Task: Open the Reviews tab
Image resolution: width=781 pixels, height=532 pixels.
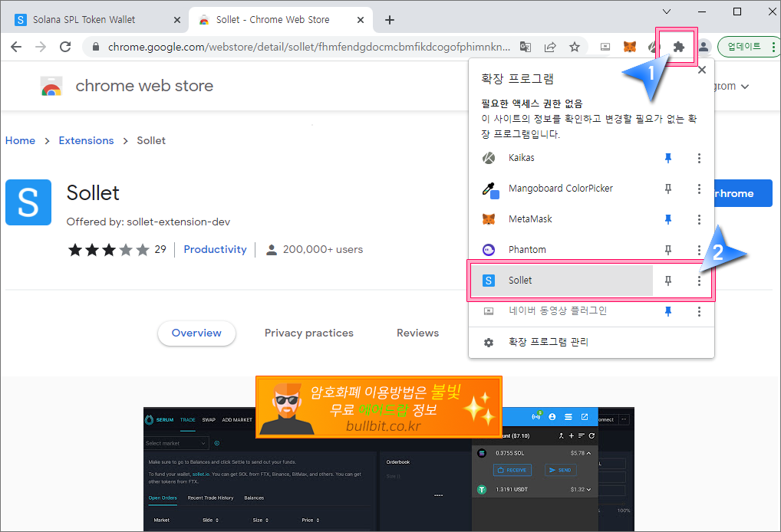Action: 417,333
